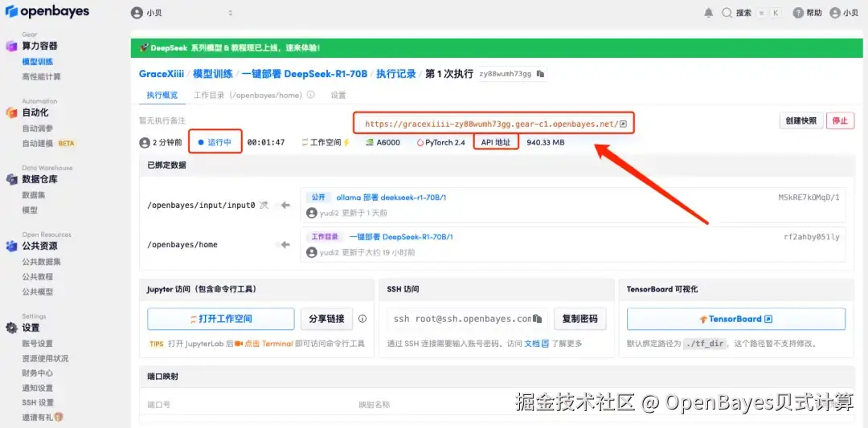
Task: Open the 小贝 account menu at top right
Action: tap(844, 13)
